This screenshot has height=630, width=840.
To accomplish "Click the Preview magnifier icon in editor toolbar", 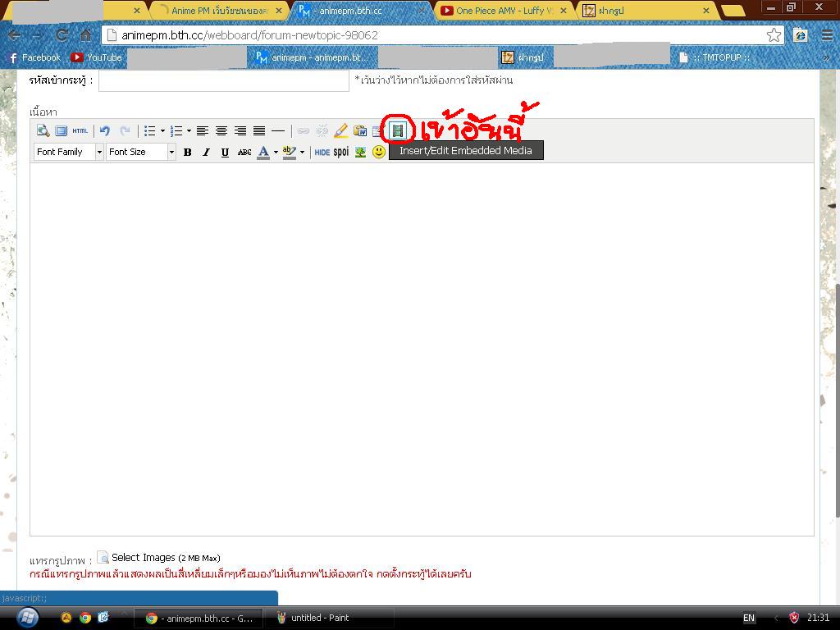I will tap(43, 130).
